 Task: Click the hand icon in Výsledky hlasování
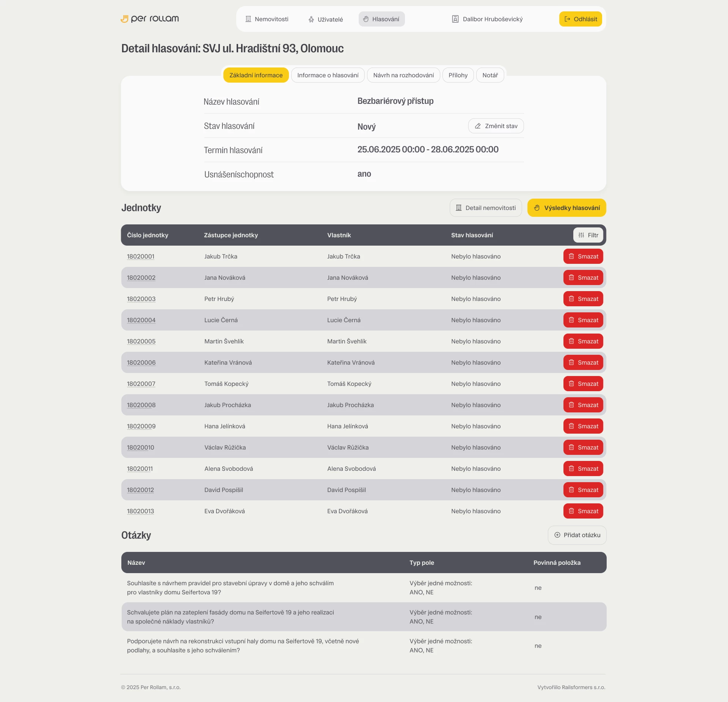(537, 208)
